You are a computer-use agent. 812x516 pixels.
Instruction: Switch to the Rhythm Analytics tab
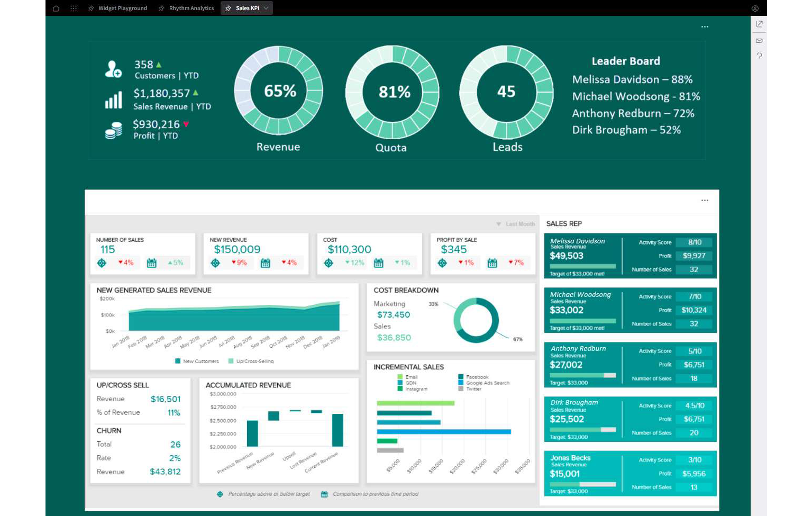pyautogui.click(x=186, y=8)
